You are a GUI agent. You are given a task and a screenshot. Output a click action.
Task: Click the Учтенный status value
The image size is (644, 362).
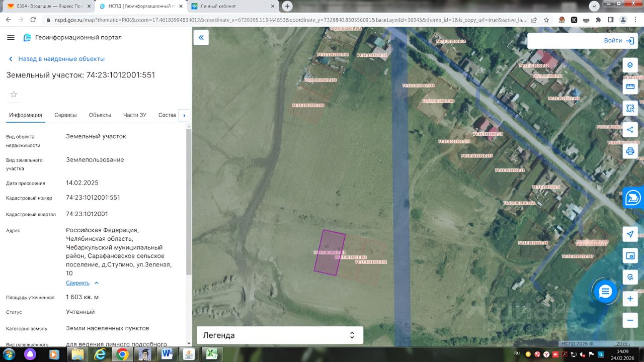tap(80, 312)
